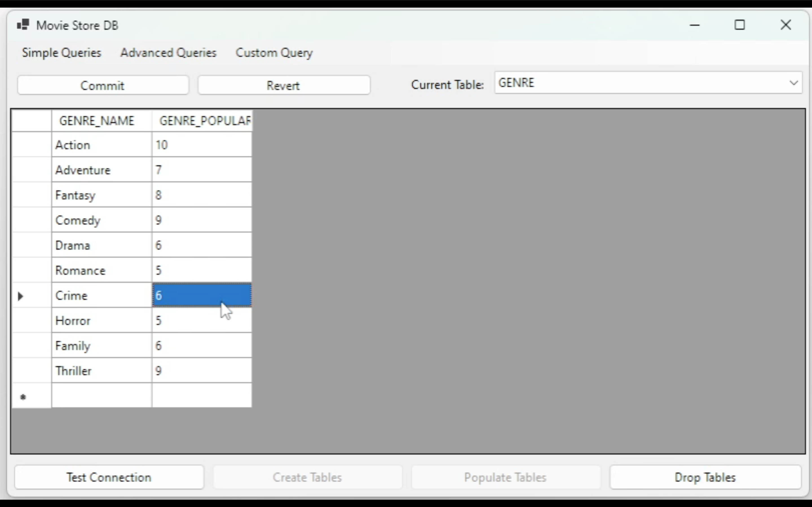
Task: Click the Revert button to undo changes
Action: point(283,85)
